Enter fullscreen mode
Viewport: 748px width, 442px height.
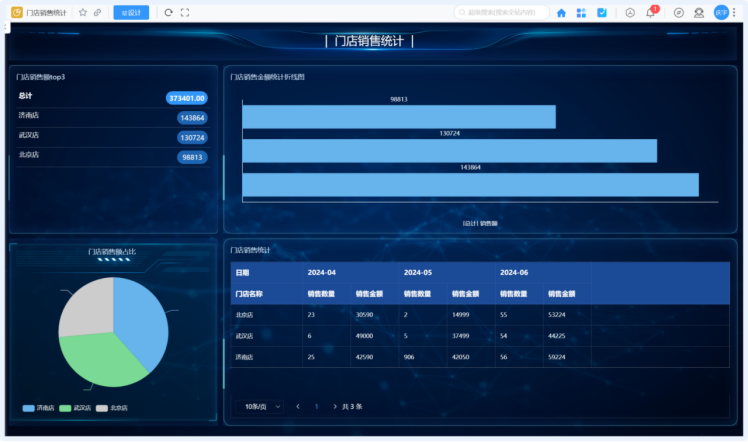tap(185, 12)
